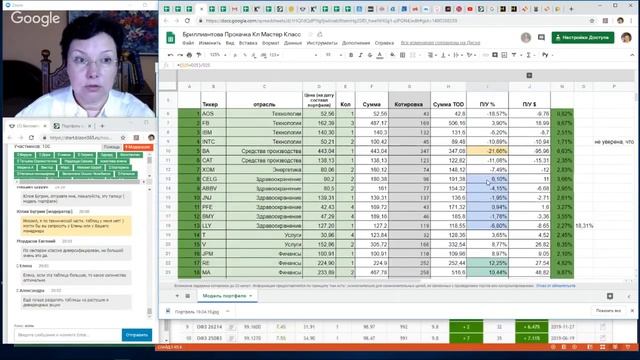
Task: Open the Вид menu
Action: pos(230,43)
